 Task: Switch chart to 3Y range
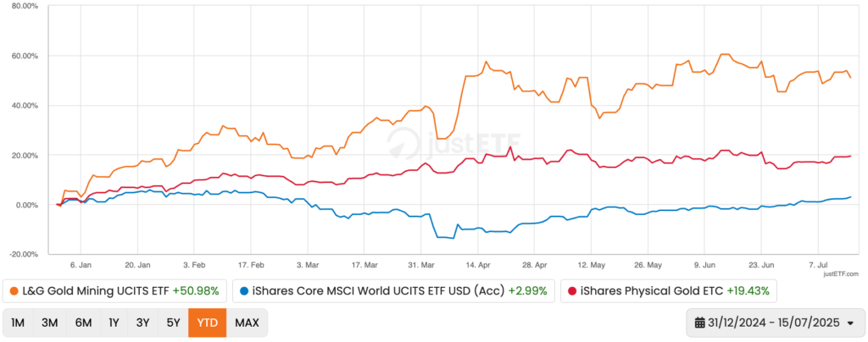click(x=142, y=323)
